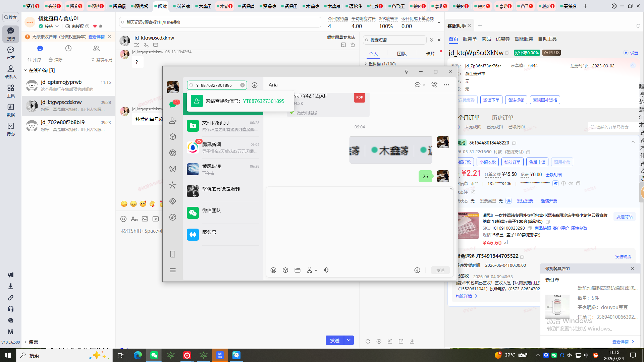The width and height of the screenshot is (644, 362).
Task: Expand all quick phrases double-chevron
Action: point(432,40)
